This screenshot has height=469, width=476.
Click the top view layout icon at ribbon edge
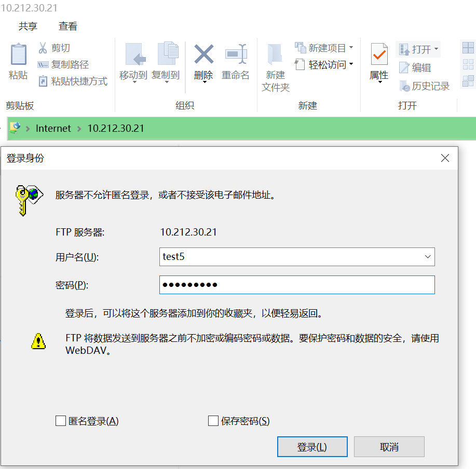(x=468, y=48)
